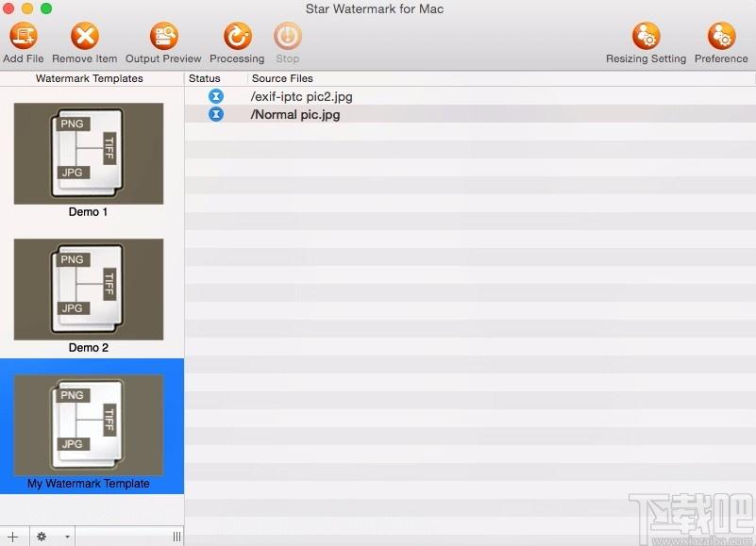Click status icon for Normal pic.jpg

[x=216, y=114]
